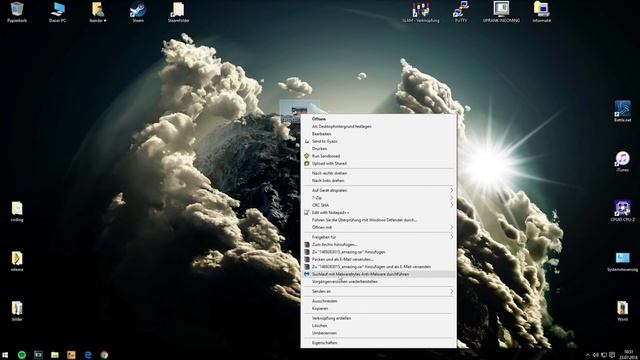Choose Upload with ShareX
The width and height of the screenshot is (640, 360).
(379, 163)
